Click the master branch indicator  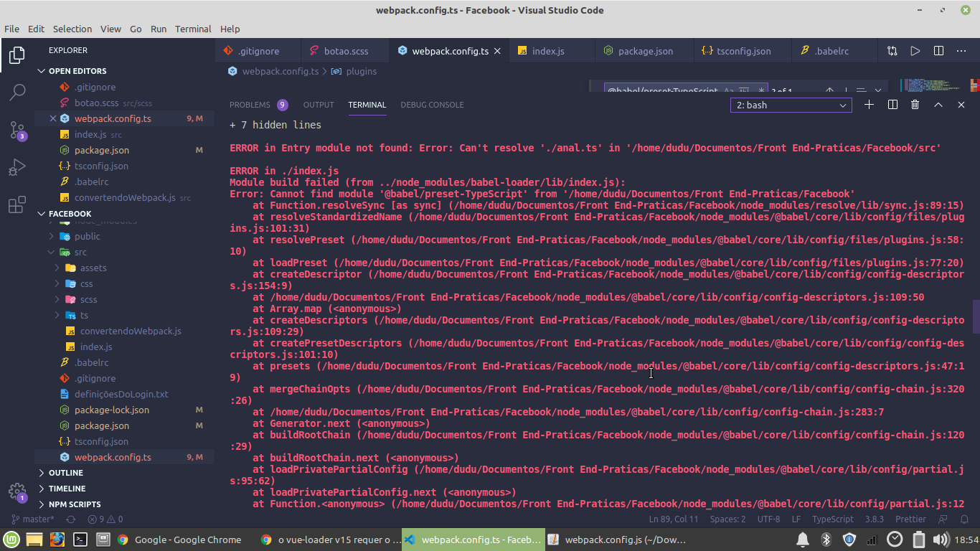(32, 519)
